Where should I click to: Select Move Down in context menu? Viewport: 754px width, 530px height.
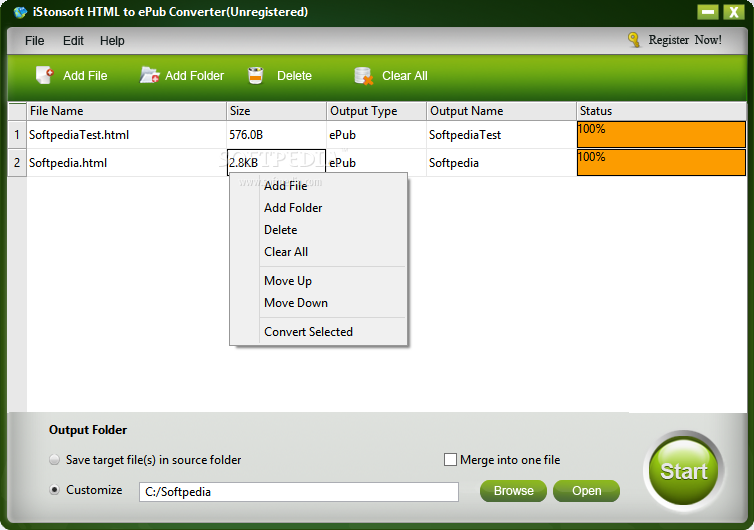(318, 303)
